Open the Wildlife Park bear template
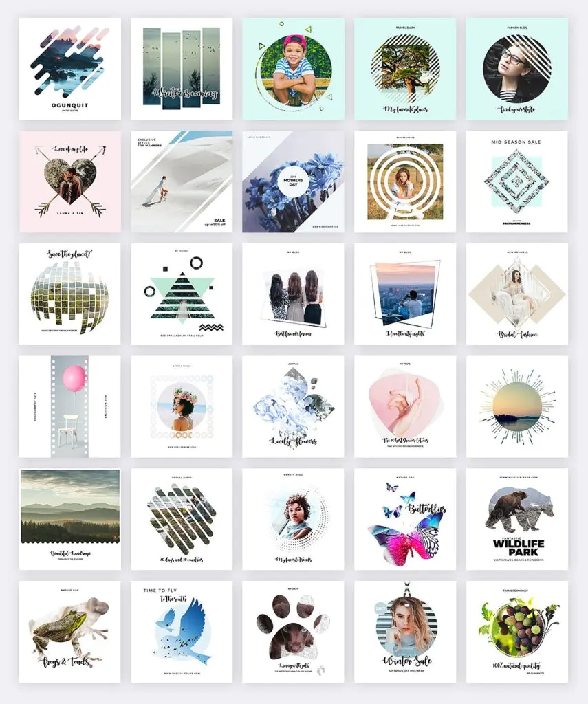 pyautogui.click(x=517, y=520)
